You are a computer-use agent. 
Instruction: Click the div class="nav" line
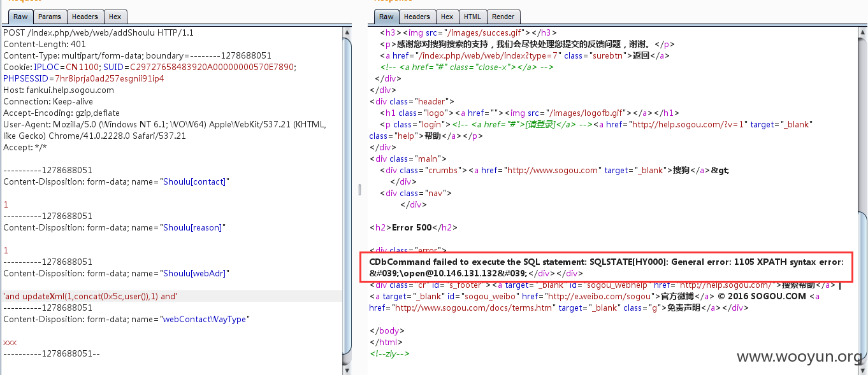[x=416, y=193]
